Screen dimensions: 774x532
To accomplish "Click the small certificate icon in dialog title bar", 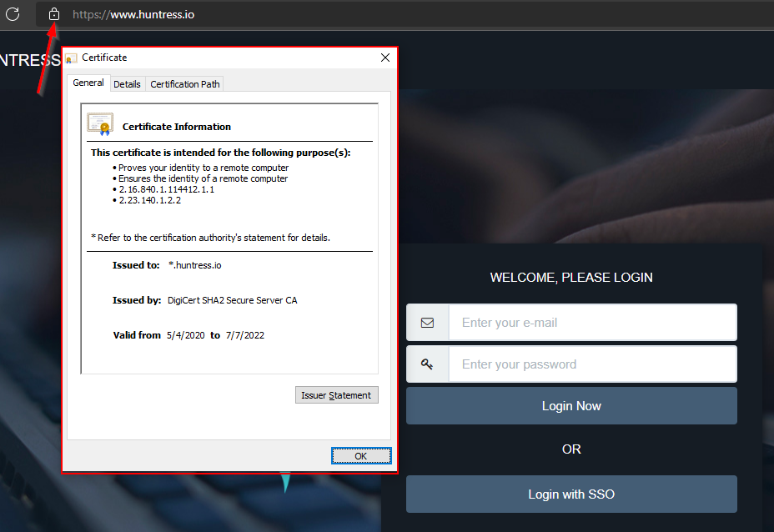I will click(x=71, y=58).
